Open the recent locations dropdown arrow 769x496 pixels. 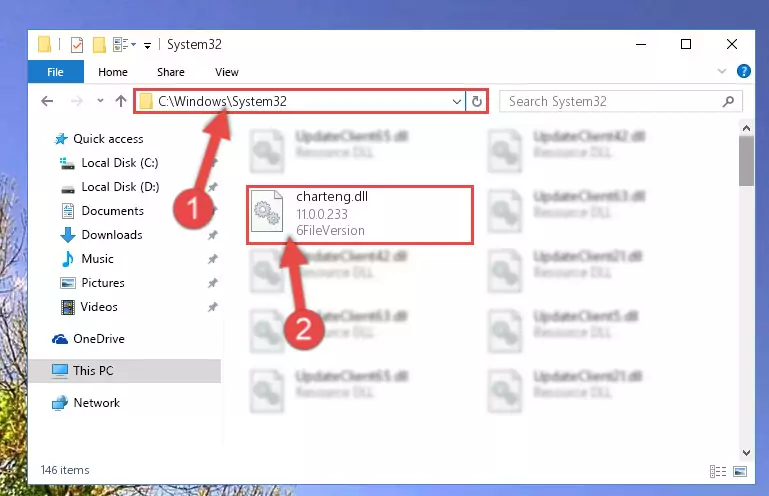(x=100, y=101)
